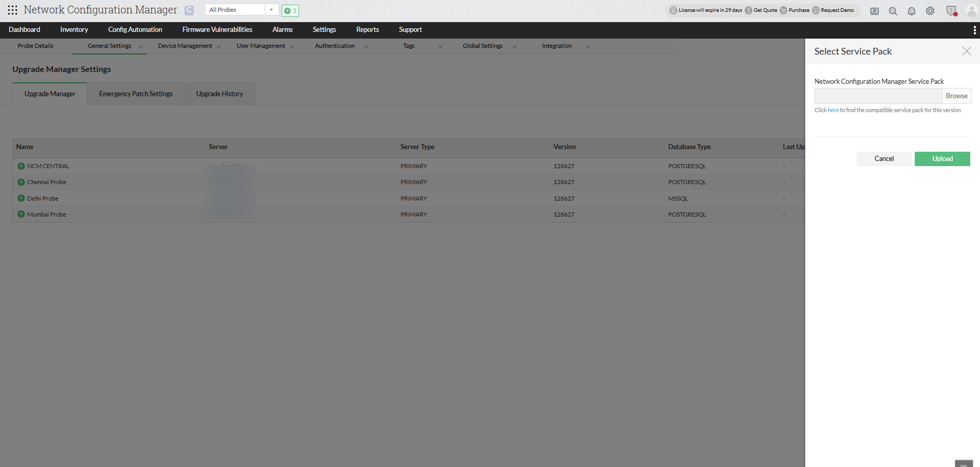
Task: Click the service pack file path field
Action: coord(878,96)
